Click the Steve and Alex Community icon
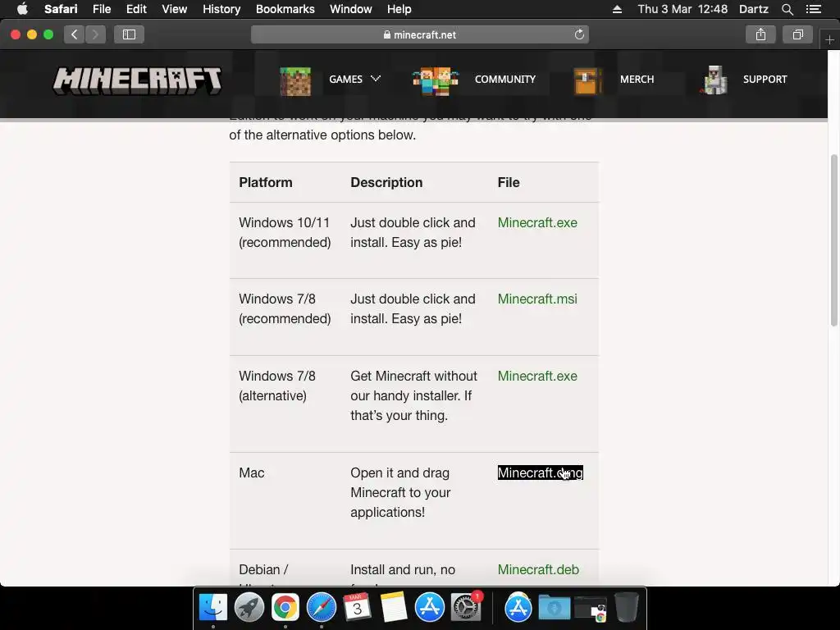 click(436, 81)
